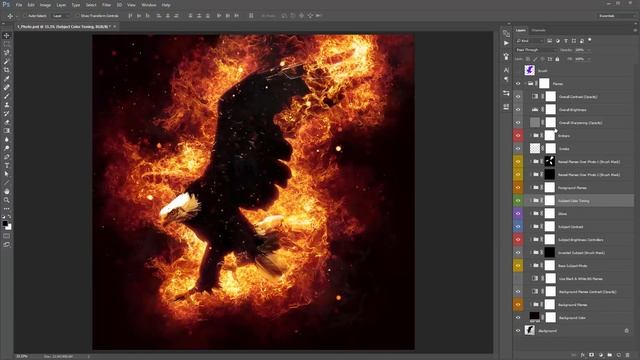The width and height of the screenshot is (640, 360).
Task: Select the Eraser tool
Action: 7,122
